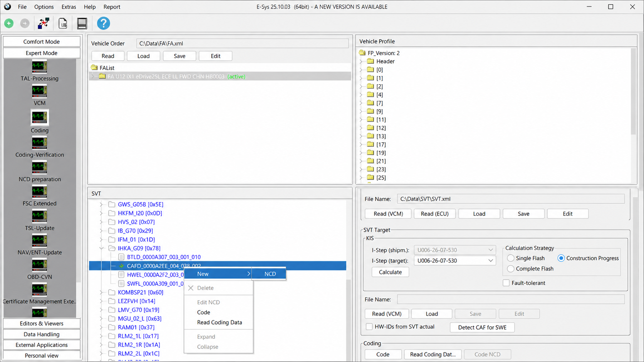Click the blue help question mark icon
Viewport: 644px width, 362px height.
tap(103, 23)
